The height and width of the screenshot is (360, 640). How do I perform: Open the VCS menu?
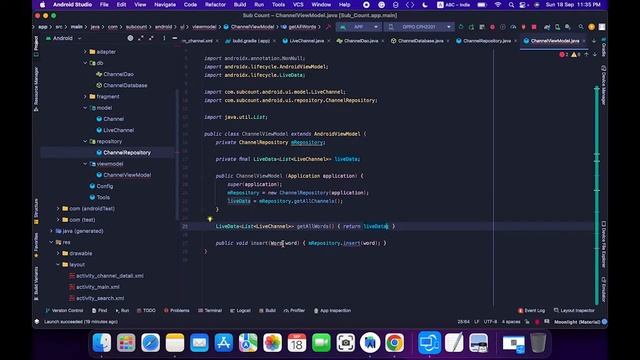298,4
